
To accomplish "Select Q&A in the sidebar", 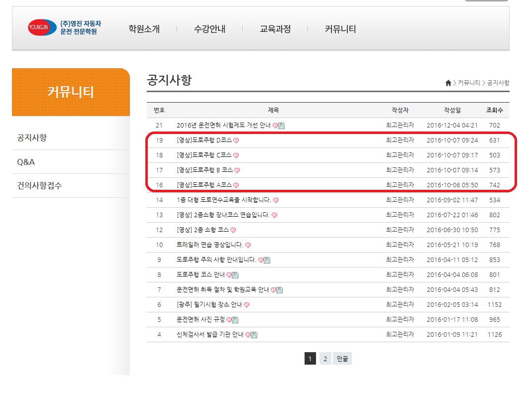I will point(26,162).
